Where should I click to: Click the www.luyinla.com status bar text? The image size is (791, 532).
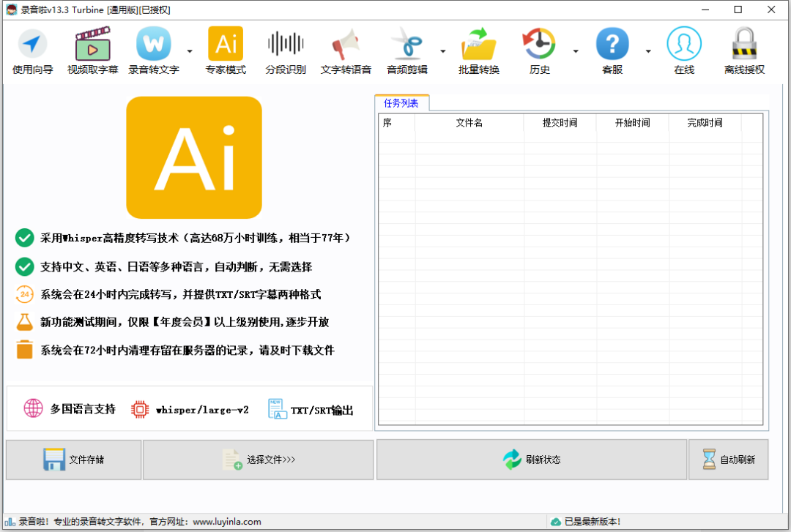(227, 522)
